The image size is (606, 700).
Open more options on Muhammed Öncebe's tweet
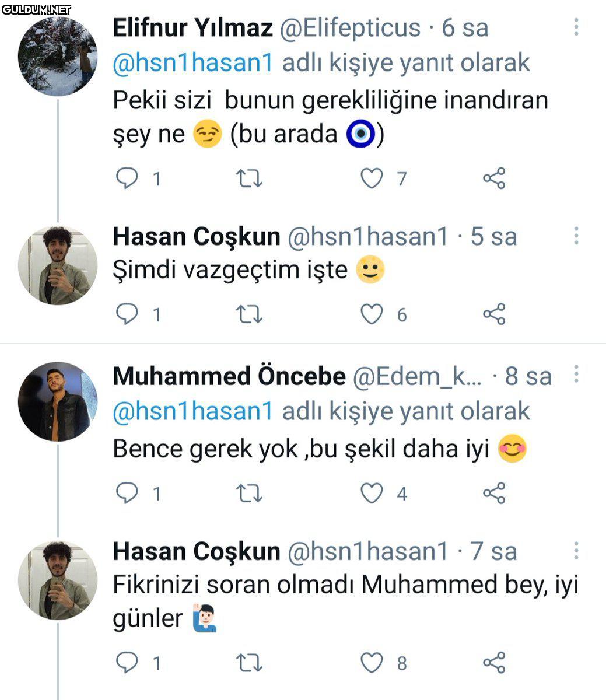coord(576,375)
